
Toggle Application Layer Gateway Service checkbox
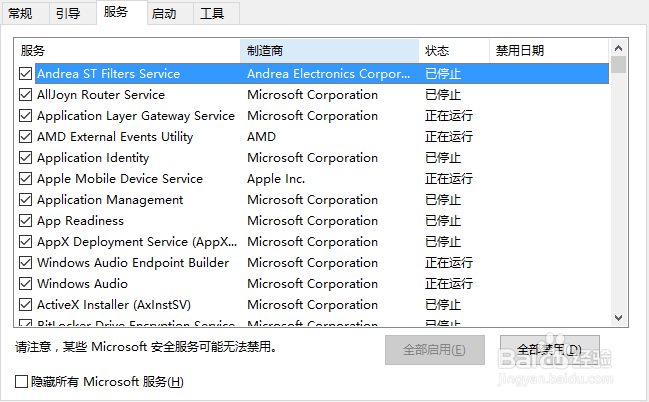point(25,116)
